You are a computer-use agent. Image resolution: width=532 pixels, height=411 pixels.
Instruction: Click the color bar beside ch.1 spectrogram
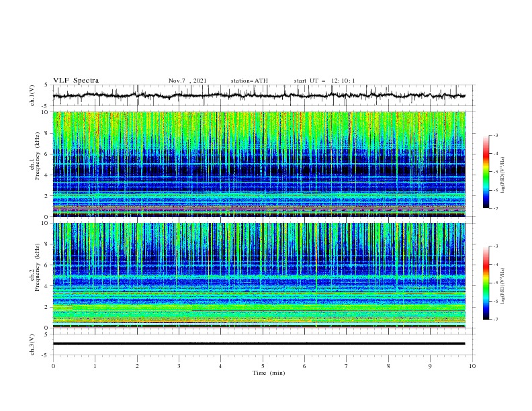486,172
